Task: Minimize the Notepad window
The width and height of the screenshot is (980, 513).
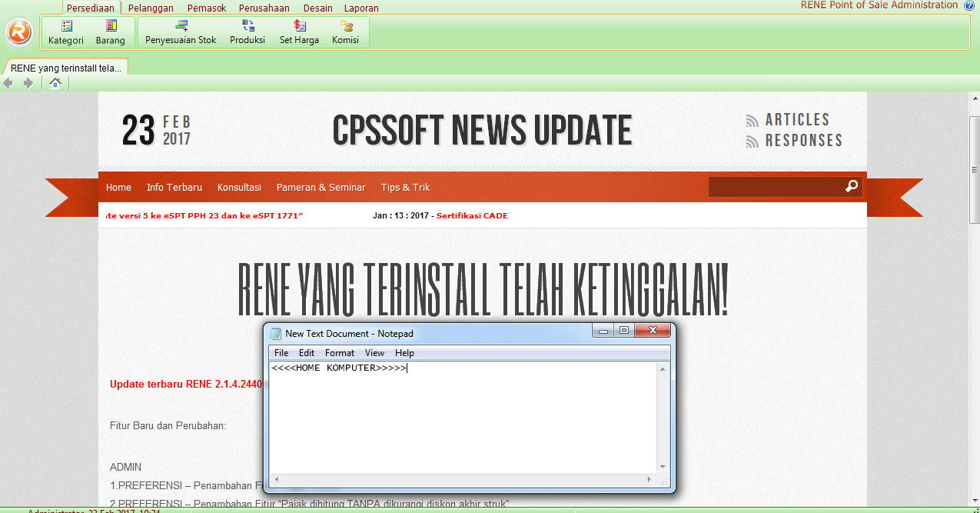Action: pos(603,331)
